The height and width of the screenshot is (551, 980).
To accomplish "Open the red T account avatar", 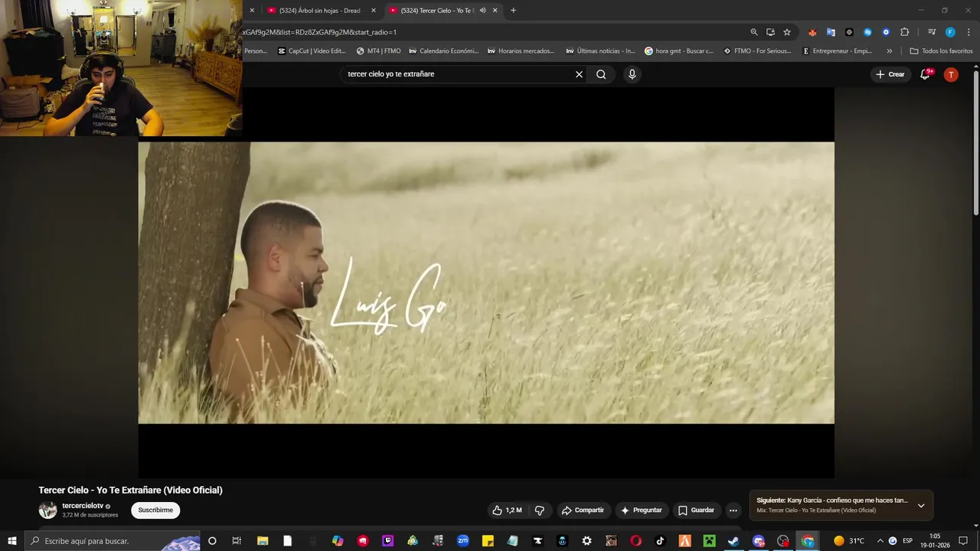I will [x=951, y=74].
